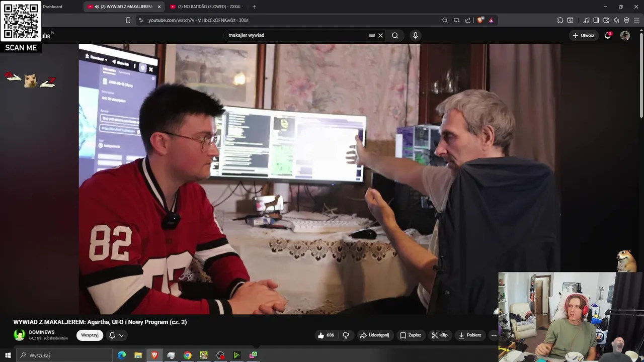644x362 pixels.
Task: Click the Wesprzyj button
Action: [x=90, y=335]
